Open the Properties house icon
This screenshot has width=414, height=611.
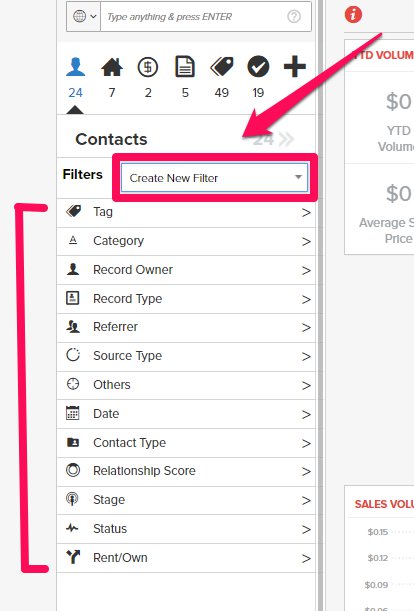click(x=112, y=67)
